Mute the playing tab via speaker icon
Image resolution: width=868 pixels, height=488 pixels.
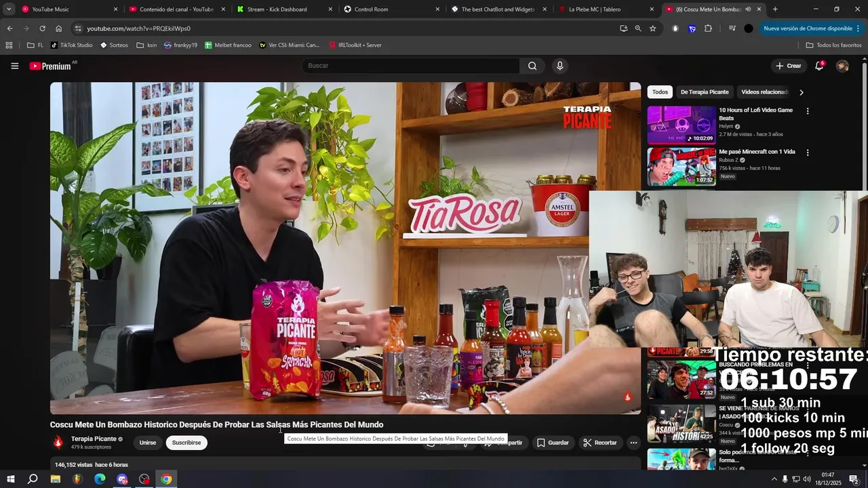click(x=748, y=9)
